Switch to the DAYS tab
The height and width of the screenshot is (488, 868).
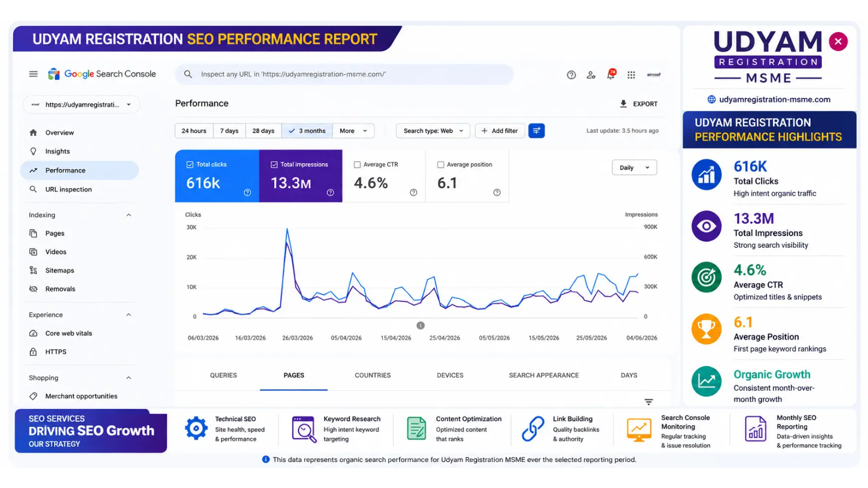(x=629, y=375)
